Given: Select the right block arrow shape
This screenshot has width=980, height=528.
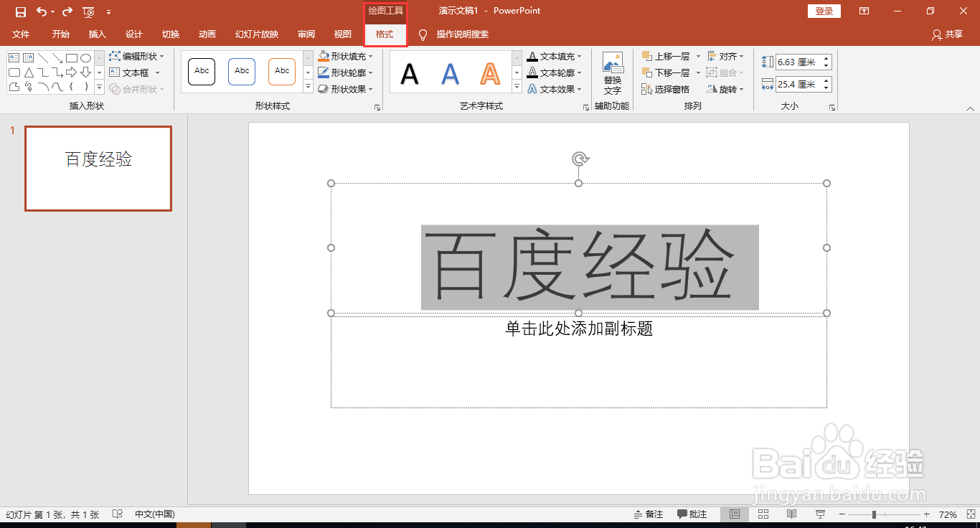Looking at the screenshot, I should (x=72, y=72).
